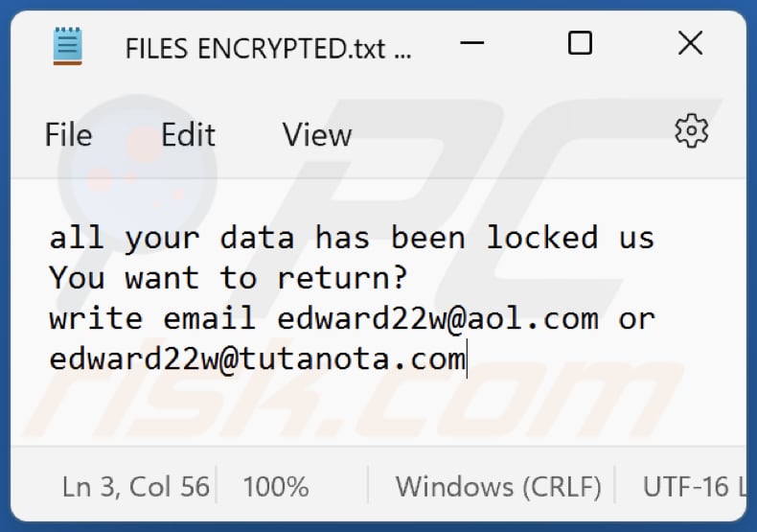The width and height of the screenshot is (757, 532).
Task: Open the File menu
Action: tap(68, 135)
